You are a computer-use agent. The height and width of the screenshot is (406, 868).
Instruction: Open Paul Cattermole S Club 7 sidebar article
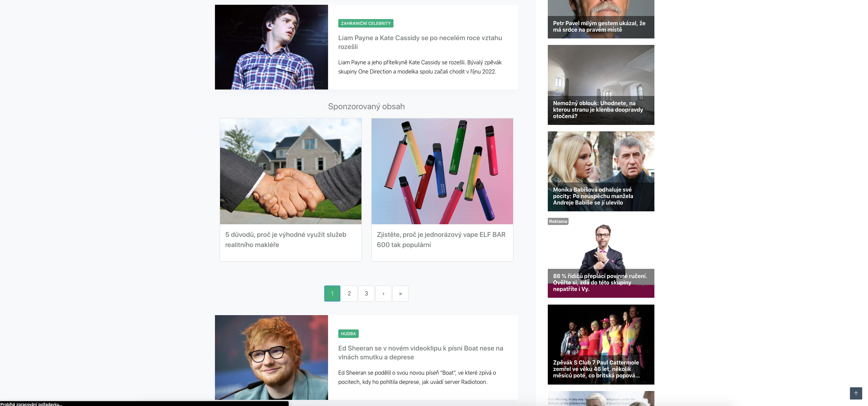click(601, 344)
